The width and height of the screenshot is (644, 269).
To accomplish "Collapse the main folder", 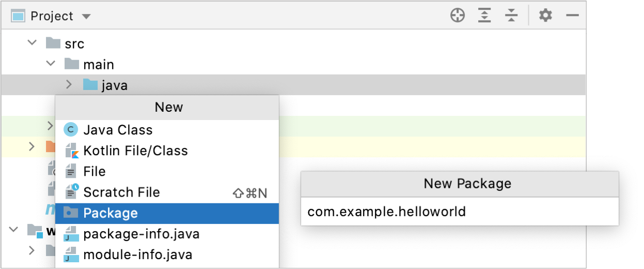I will point(51,64).
